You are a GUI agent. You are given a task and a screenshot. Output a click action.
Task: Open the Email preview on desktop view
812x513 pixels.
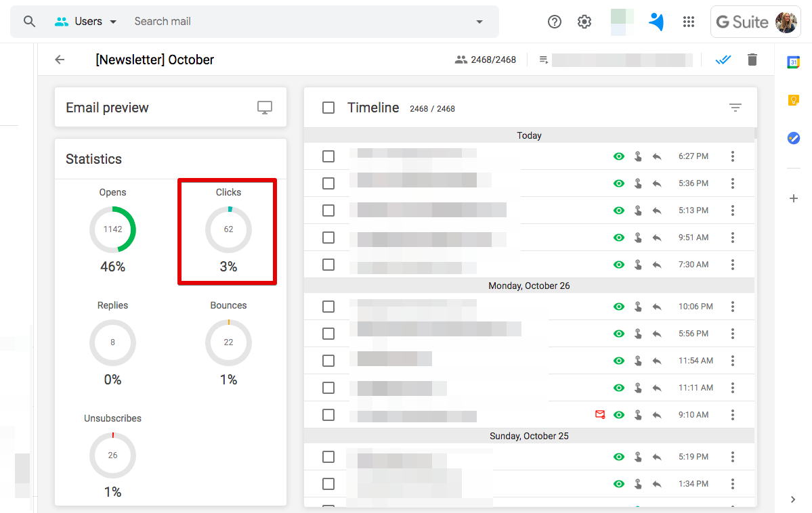[264, 107]
